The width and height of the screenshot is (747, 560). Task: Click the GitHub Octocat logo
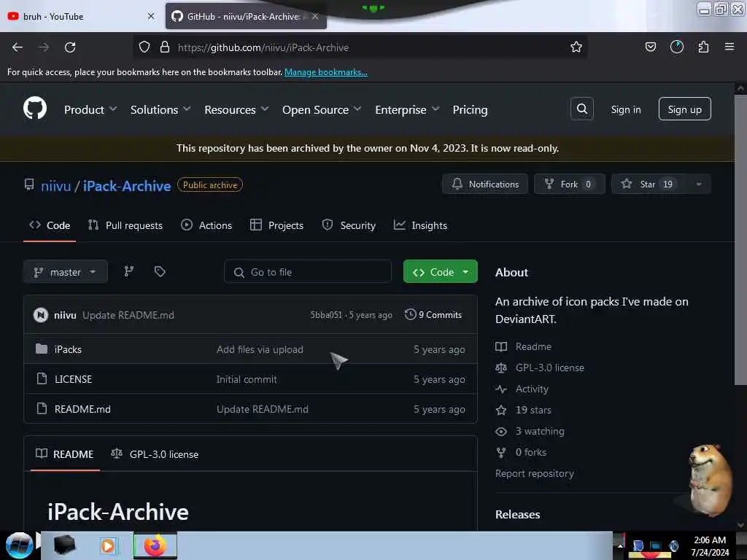(x=35, y=108)
